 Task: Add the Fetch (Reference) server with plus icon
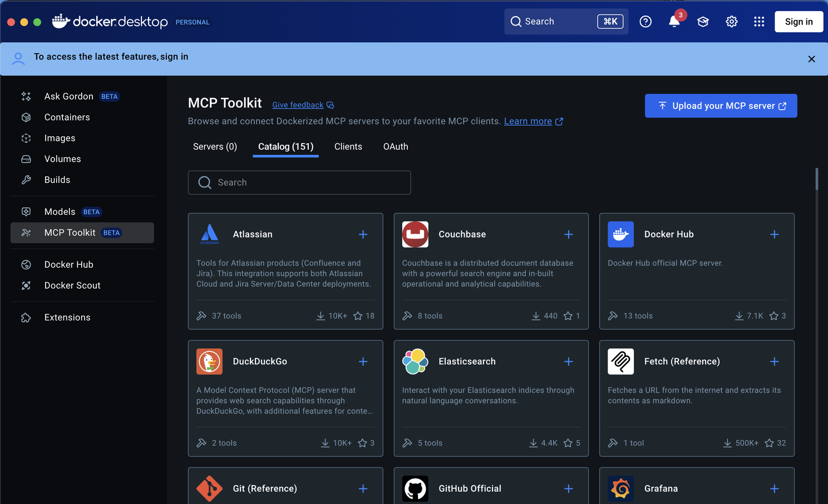(x=774, y=362)
